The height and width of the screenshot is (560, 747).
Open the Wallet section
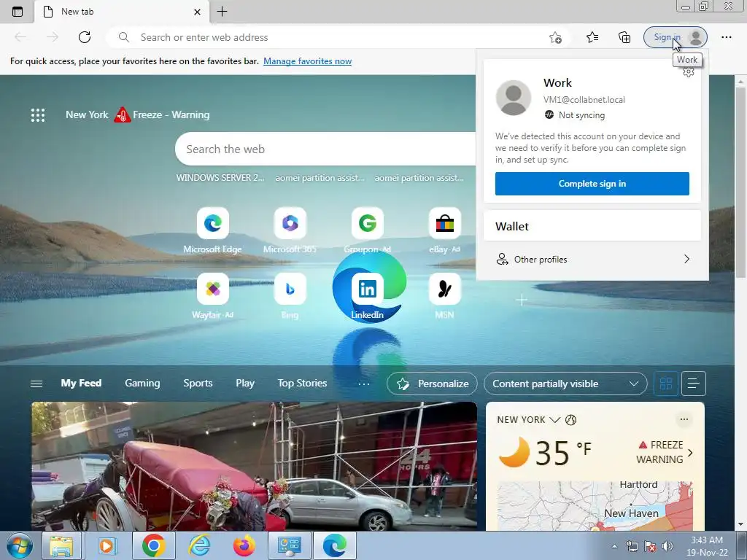pyautogui.click(x=592, y=226)
